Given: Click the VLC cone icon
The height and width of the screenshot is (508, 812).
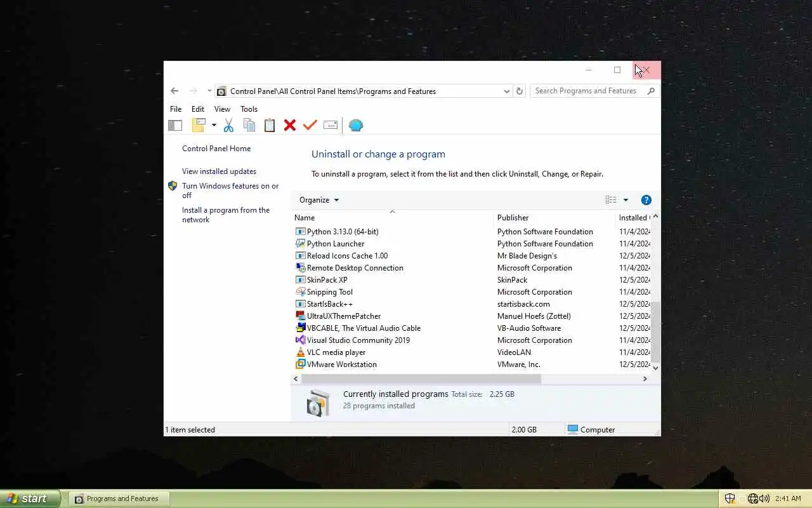Looking at the screenshot, I should pos(301,352).
